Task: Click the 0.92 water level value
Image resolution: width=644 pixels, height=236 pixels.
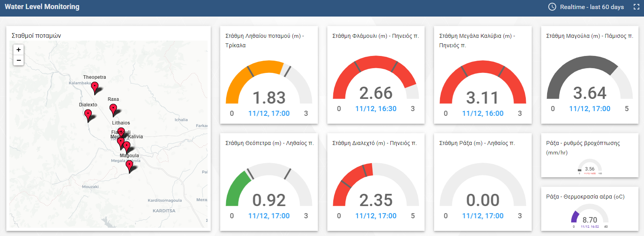Action: (269, 200)
